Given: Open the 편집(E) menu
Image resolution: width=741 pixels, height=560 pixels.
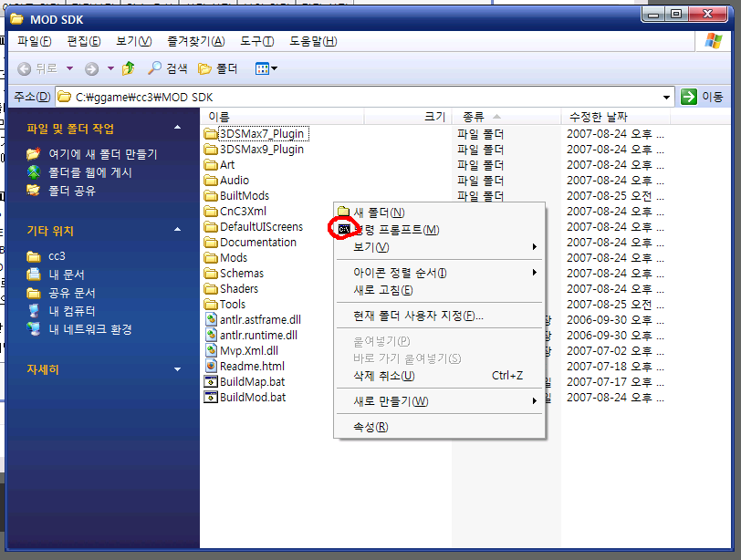Looking at the screenshot, I should pos(84,42).
